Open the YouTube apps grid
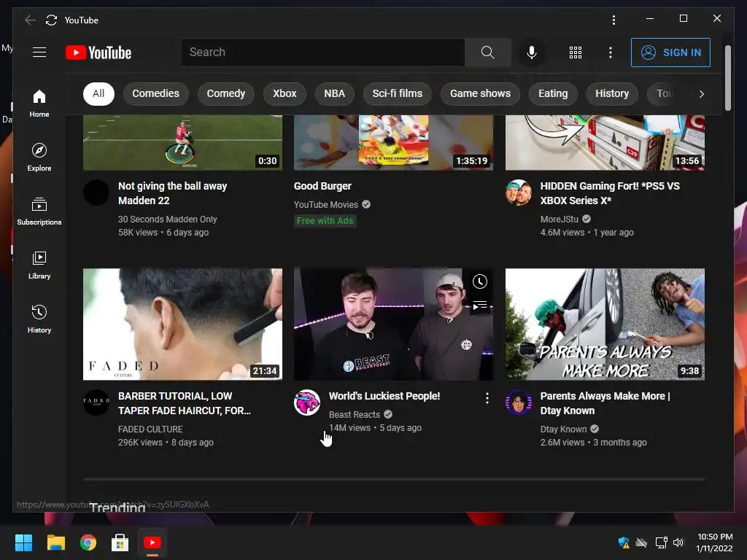Screen dimensions: 747x560 pyautogui.click(x=576, y=52)
